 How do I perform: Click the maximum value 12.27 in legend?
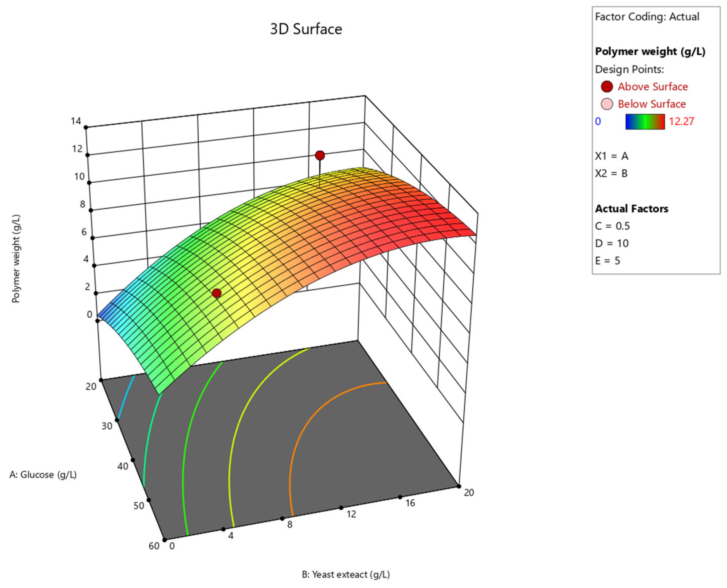pos(681,121)
